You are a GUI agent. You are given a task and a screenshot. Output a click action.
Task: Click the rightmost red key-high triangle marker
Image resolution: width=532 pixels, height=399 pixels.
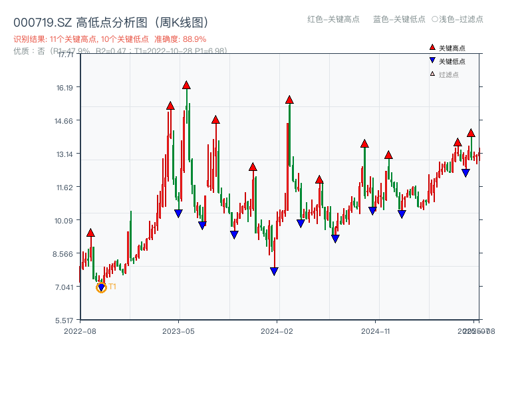click(x=470, y=132)
